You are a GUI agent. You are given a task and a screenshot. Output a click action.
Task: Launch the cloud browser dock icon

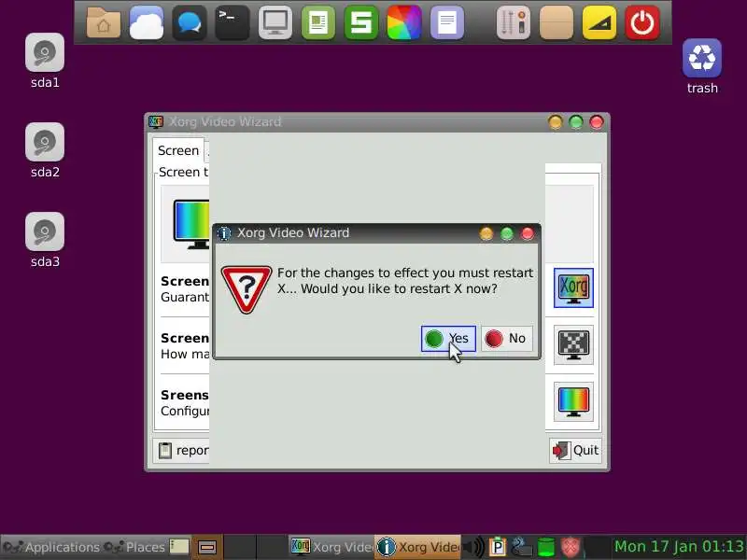click(147, 22)
